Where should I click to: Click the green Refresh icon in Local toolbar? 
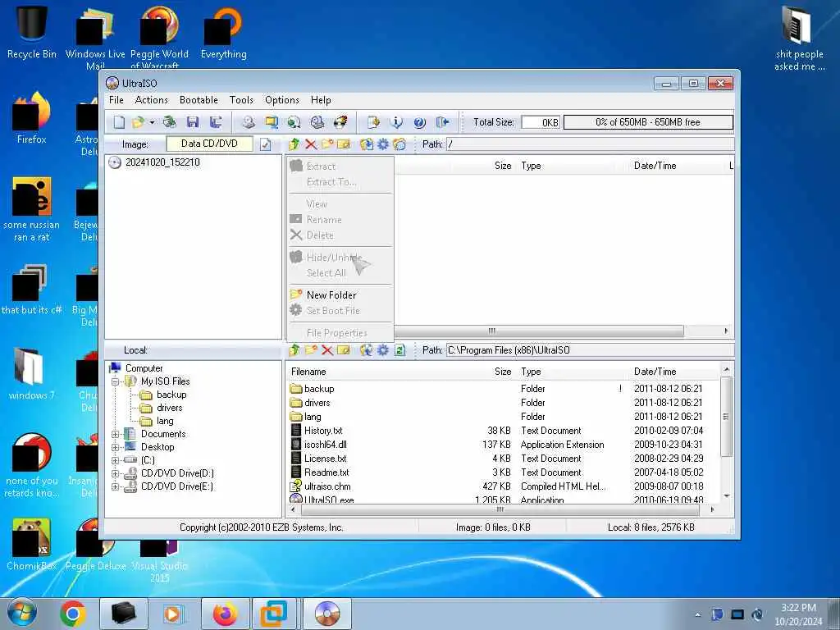click(399, 350)
